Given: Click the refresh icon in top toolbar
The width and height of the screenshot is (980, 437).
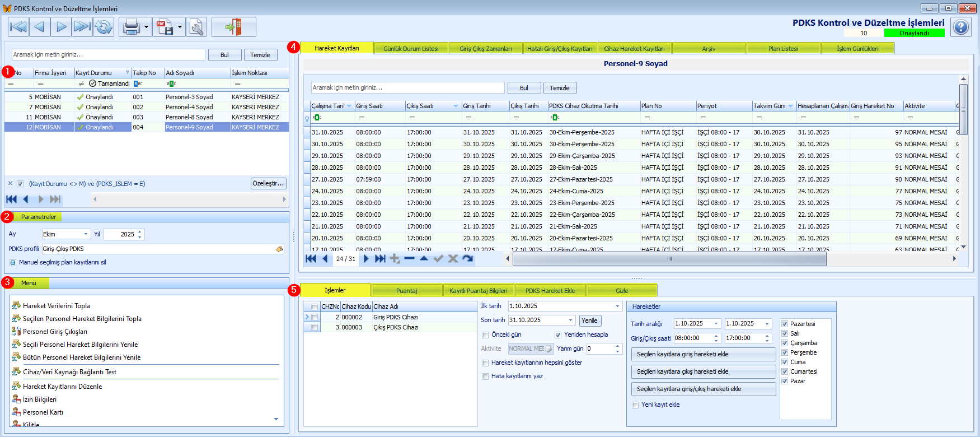Looking at the screenshot, I should pos(104,27).
